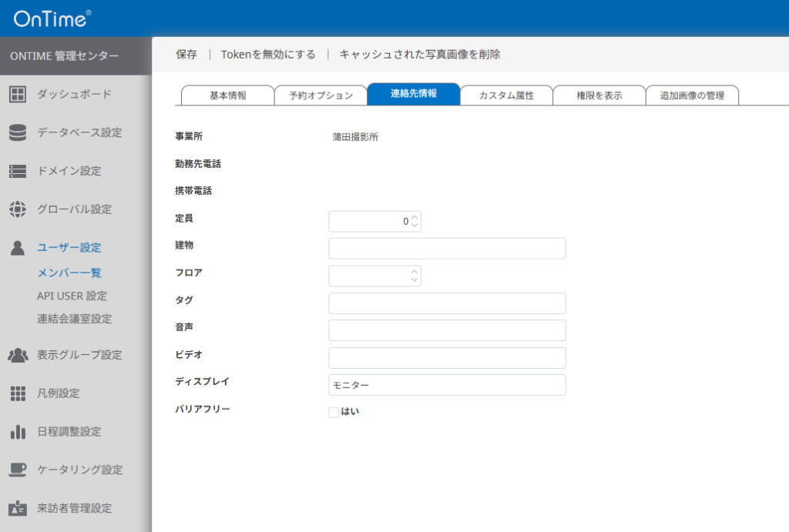Viewport: 789px width, 532px height.
Task: Switch to the 基本情報 tab
Action: point(228,95)
